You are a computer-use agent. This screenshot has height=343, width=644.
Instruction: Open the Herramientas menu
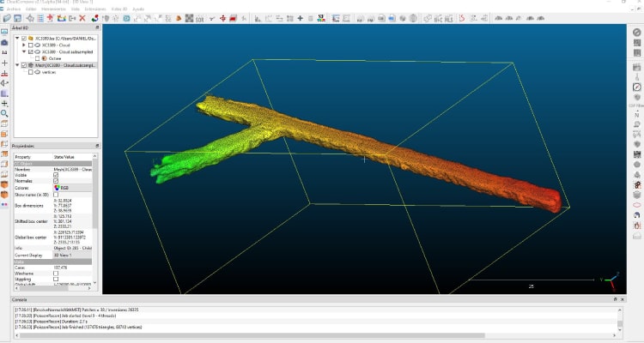[x=54, y=9]
